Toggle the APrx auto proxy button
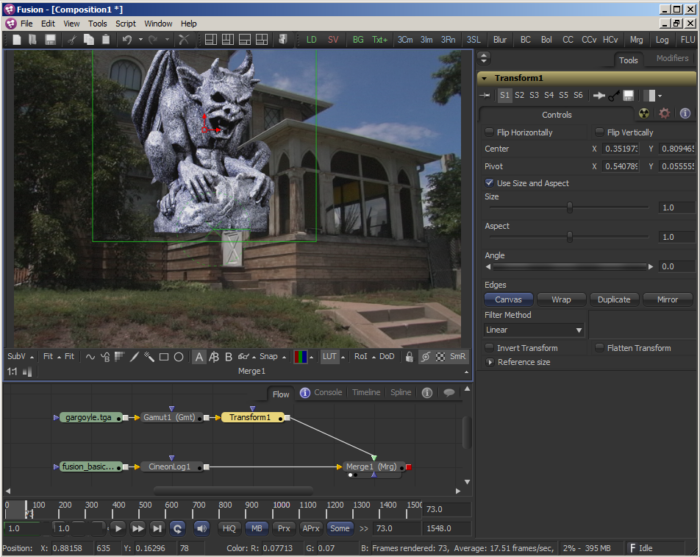Screen dimensions: 700x557 click(311, 528)
